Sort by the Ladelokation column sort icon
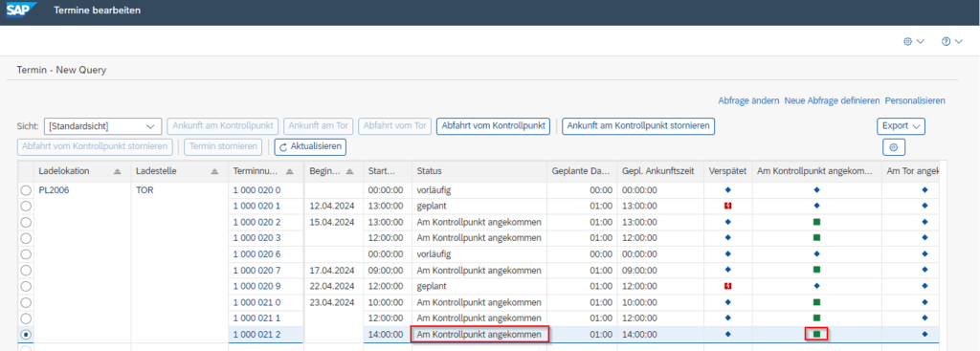The width and height of the screenshot is (980, 351). coord(117,171)
